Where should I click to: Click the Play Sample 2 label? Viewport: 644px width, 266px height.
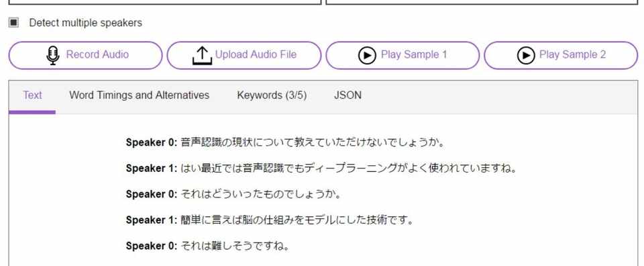[572, 54]
